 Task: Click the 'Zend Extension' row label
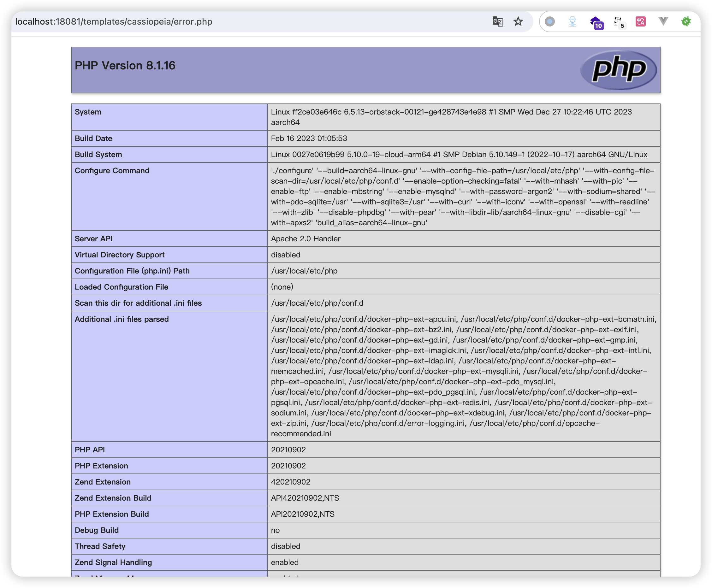pyautogui.click(x=102, y=482)
